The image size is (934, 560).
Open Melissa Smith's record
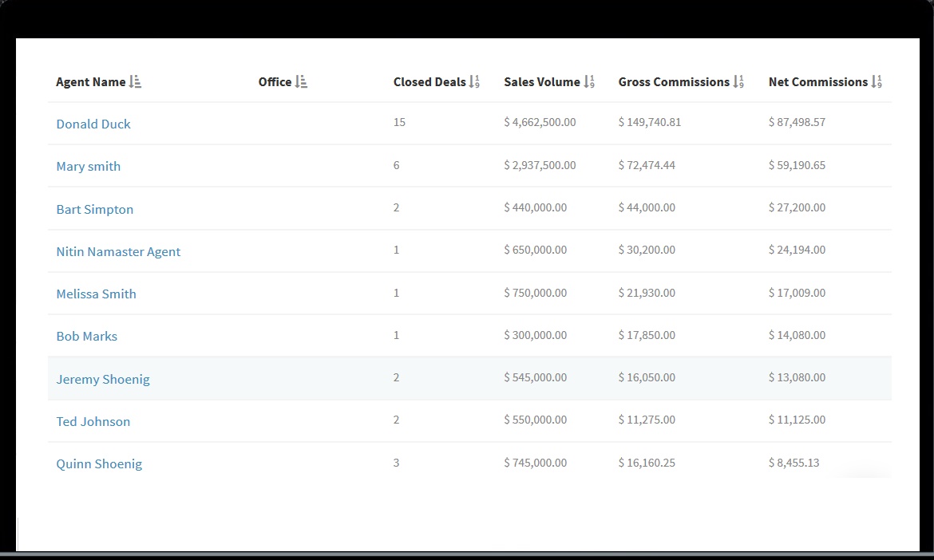coord(96,294)
